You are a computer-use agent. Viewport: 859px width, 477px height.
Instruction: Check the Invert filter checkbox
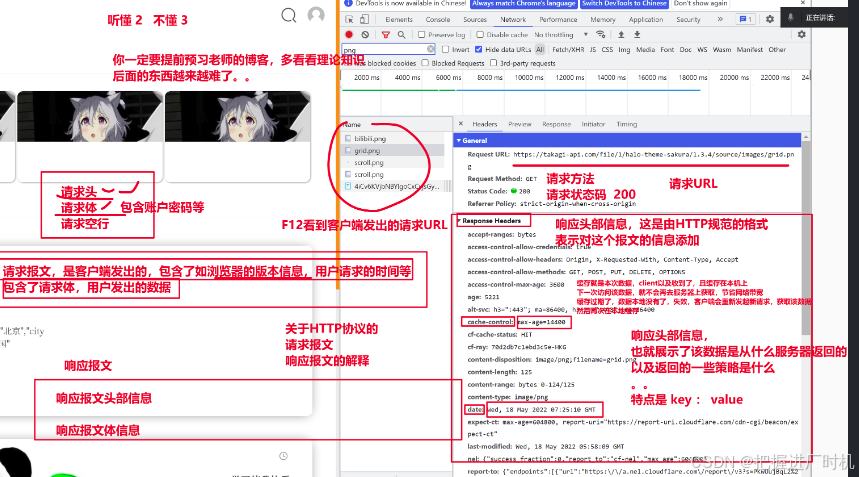(x=445, y=49)
